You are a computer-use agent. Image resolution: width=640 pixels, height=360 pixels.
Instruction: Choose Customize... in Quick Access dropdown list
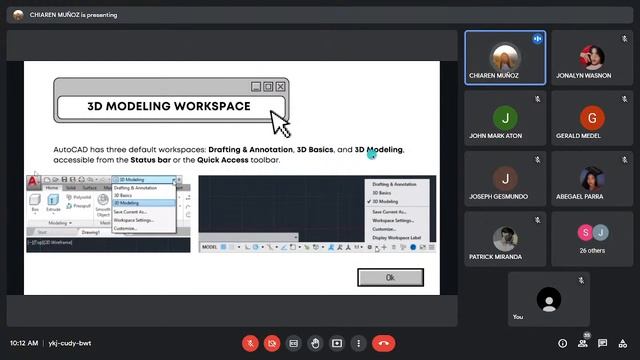[144, 228]
